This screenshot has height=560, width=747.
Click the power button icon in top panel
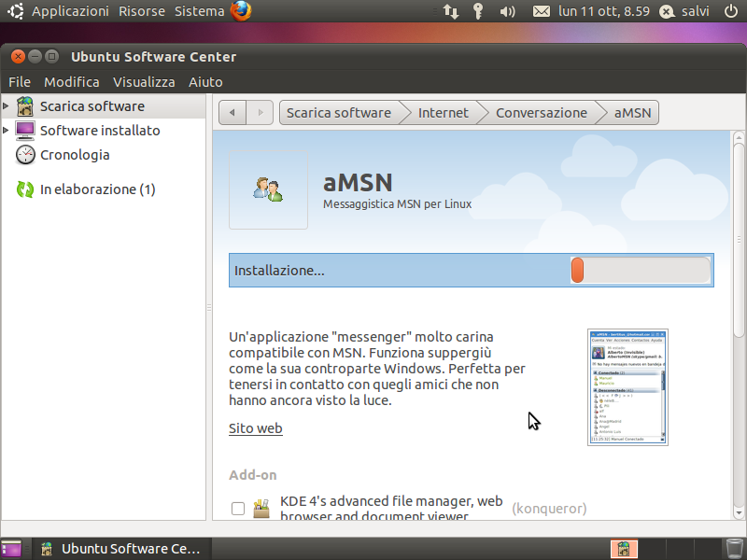731,11
